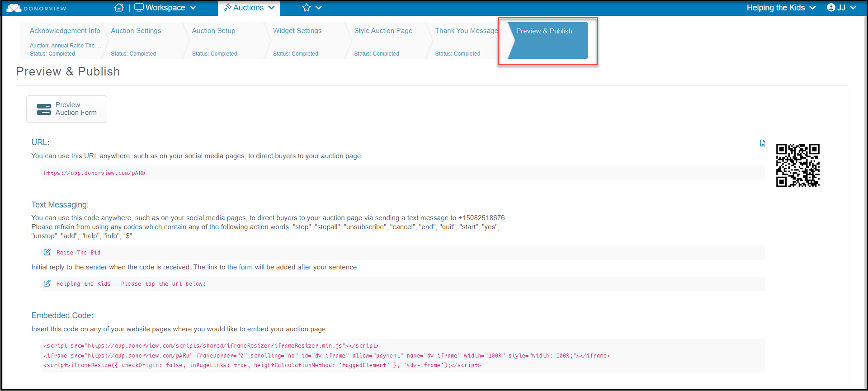Screen dimensions: 868x391
Task: Click the URL section heading
Action: [x=40, y=142]
